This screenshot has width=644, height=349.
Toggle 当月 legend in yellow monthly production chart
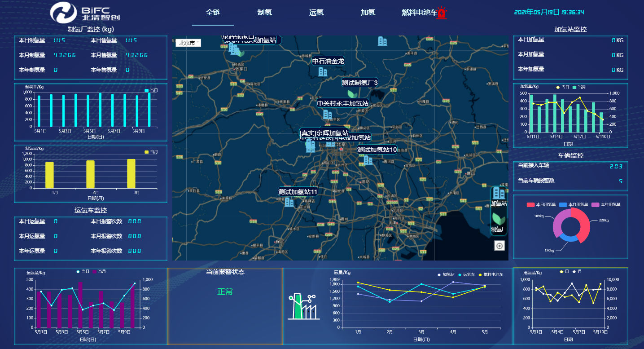[x=151, y=152]
